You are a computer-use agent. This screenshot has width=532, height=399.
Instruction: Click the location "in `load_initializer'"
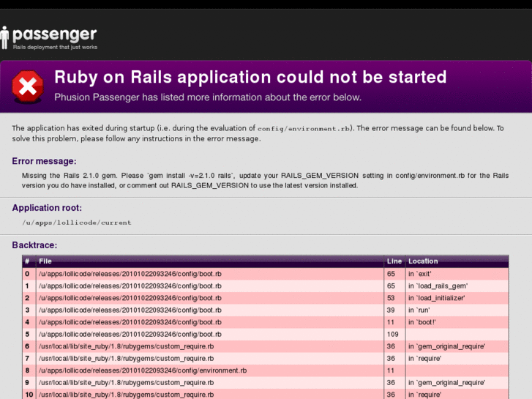point(437,298)
